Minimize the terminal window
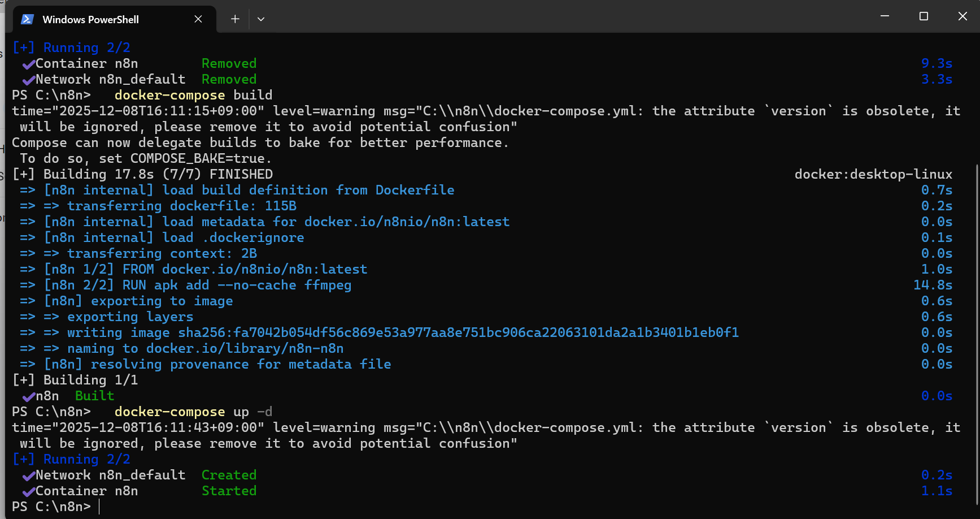980x519 pixels. coord(885,16)
